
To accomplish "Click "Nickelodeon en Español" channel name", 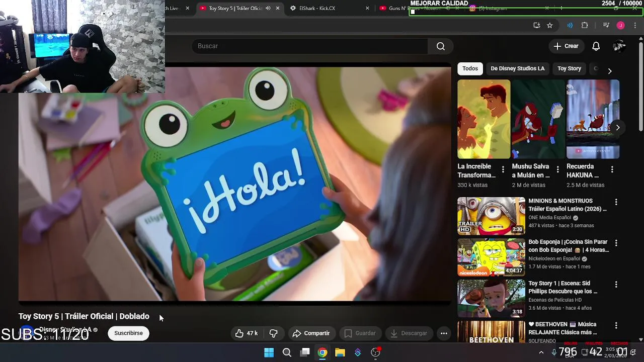I will (x=554, y=259).
